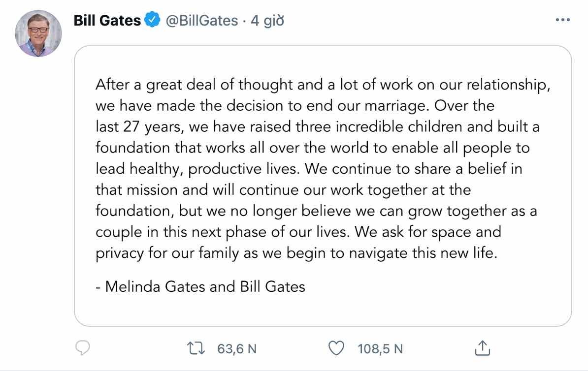Click the Bill Gates display name
Viewport: 588px width, 371px height.
pyautogui.click(x=106, y=20)
